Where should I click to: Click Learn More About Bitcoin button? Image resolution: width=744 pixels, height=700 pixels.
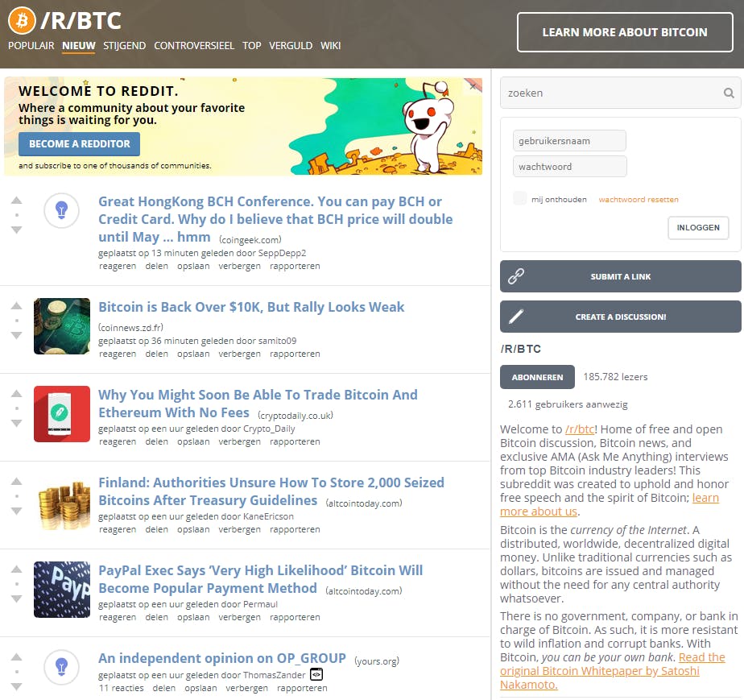(x=625, y=32)
